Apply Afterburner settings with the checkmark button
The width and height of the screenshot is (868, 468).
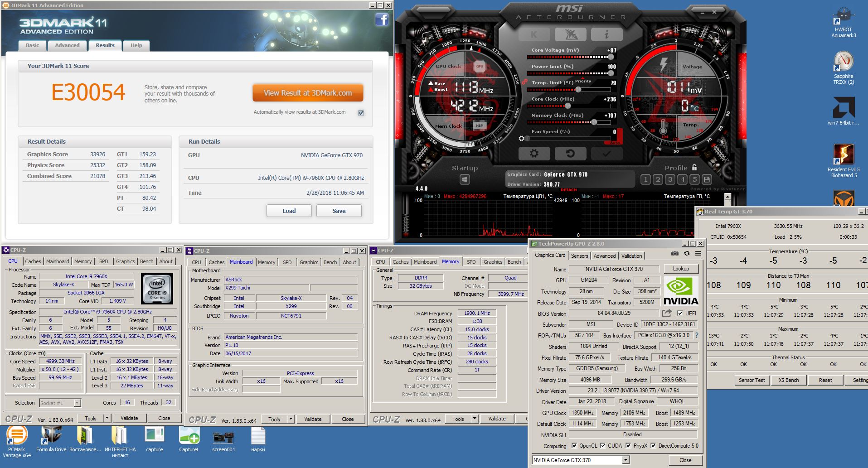[x=606, y=154]
